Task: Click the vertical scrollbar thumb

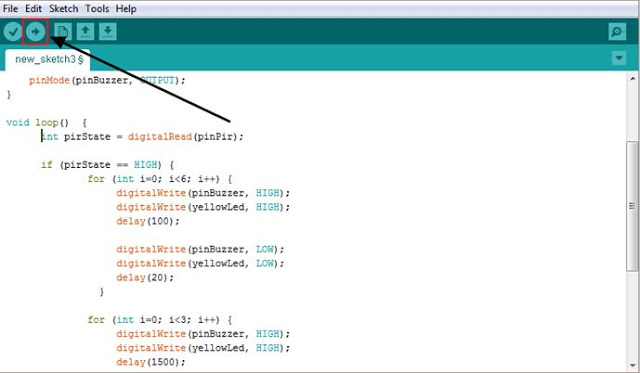Action: point(632,206)
